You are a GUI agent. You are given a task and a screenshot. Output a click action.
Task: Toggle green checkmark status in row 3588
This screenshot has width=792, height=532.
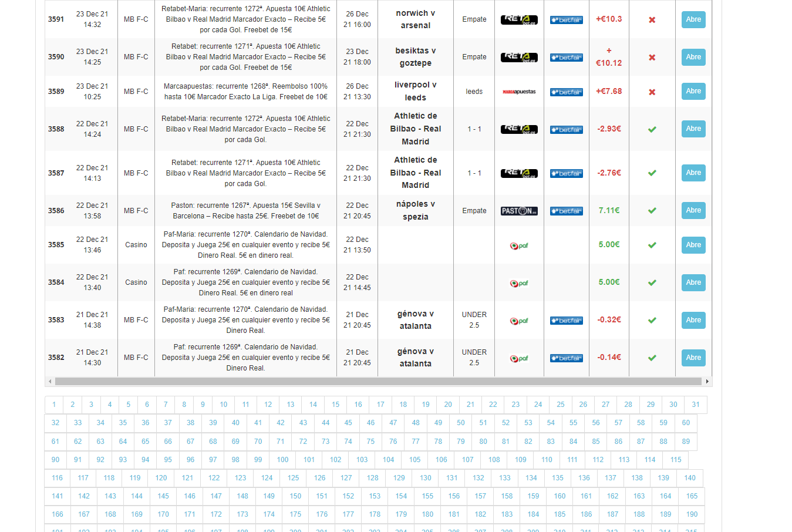point(652,129)
